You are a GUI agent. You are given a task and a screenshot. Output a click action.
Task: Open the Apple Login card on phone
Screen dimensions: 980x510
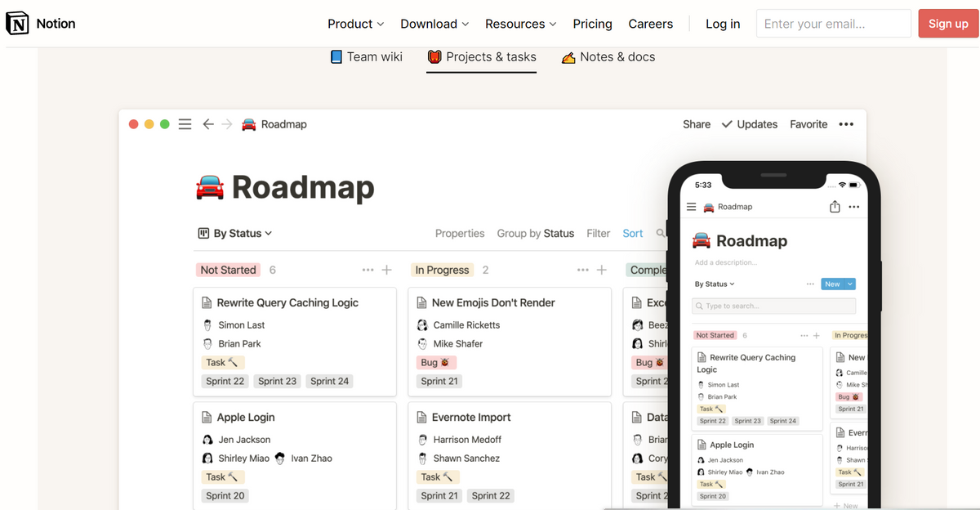[757, 469]
